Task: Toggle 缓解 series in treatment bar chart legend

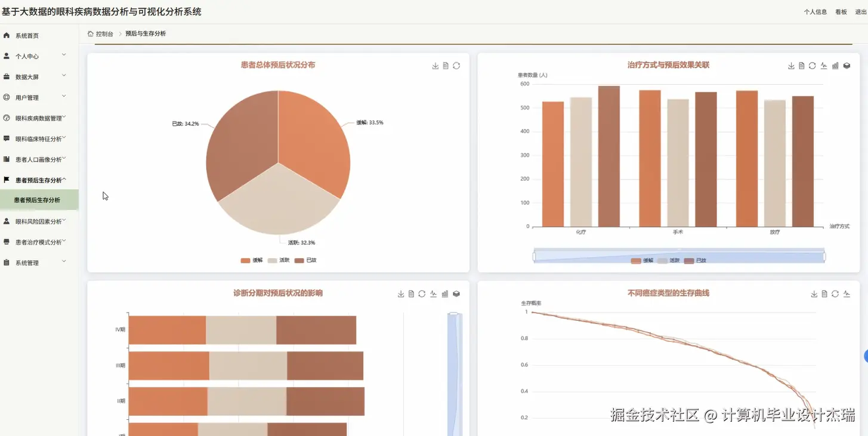Action: coord(642,261)
